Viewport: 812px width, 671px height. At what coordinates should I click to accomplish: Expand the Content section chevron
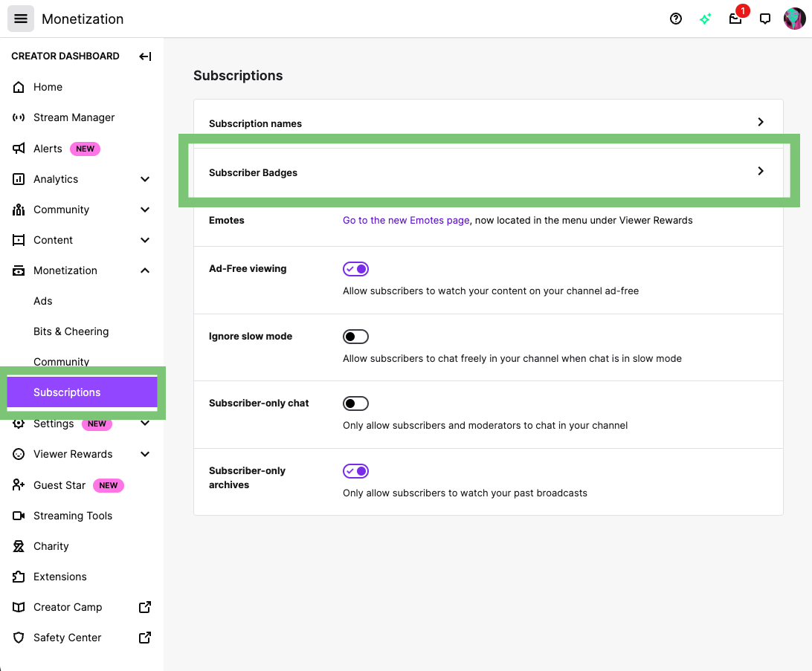click(145, 240)
